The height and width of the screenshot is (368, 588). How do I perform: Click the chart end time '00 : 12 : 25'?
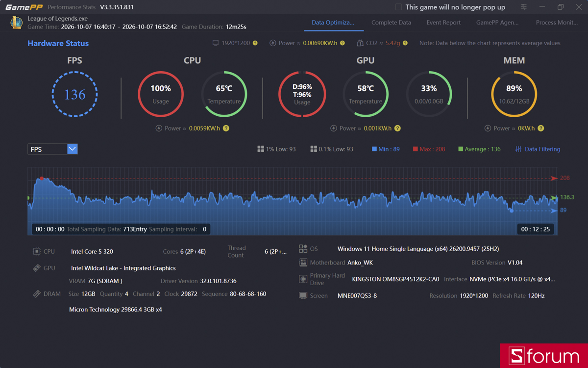(535, 229)
